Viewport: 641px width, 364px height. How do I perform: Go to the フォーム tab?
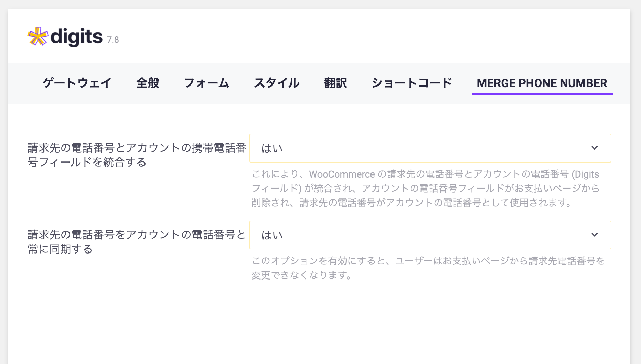[206, 83]
